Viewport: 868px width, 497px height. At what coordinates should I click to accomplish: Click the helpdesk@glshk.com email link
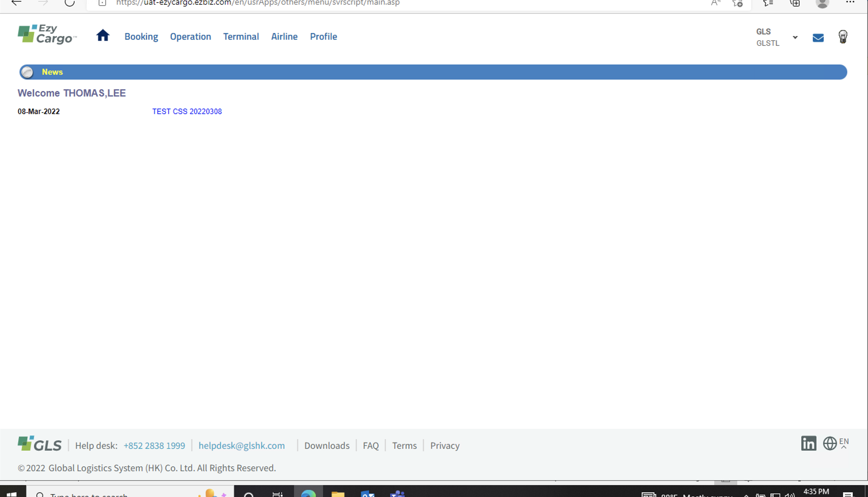pos(241,446)
